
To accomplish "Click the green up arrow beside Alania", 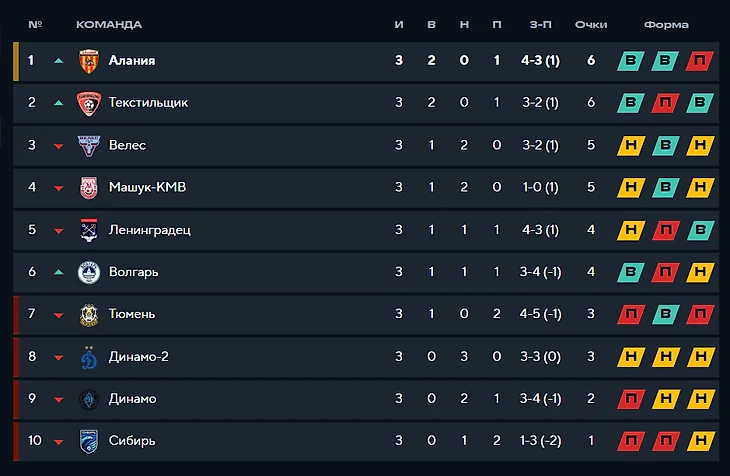I will pyautogui.click(x=59, y=61).
